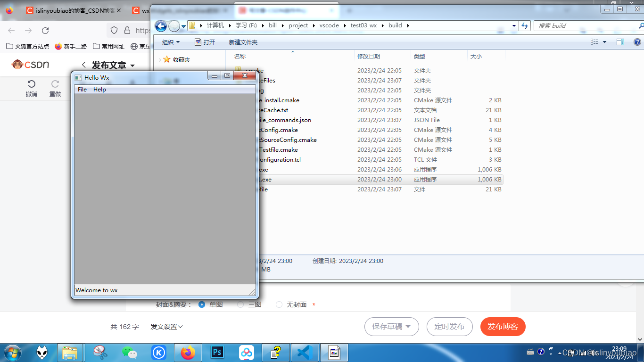Click the CSDN logo
This screenshot has height=362, width=644.
pos(26,65)
